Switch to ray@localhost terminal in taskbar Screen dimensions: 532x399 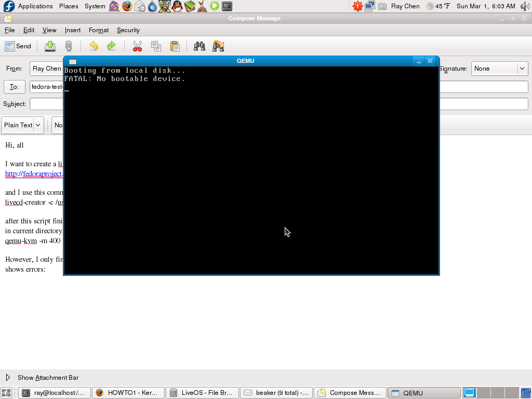[54, 393]
